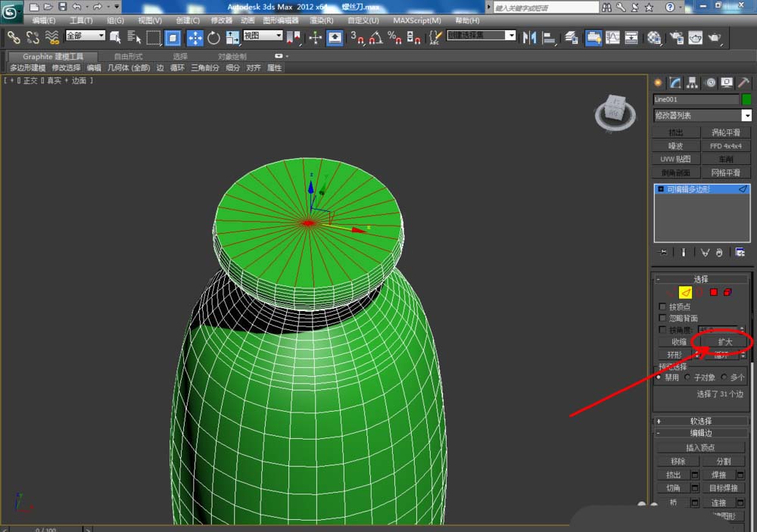Open the 创建(C) menu
The image size is (757, 532).
pos(188,20)
